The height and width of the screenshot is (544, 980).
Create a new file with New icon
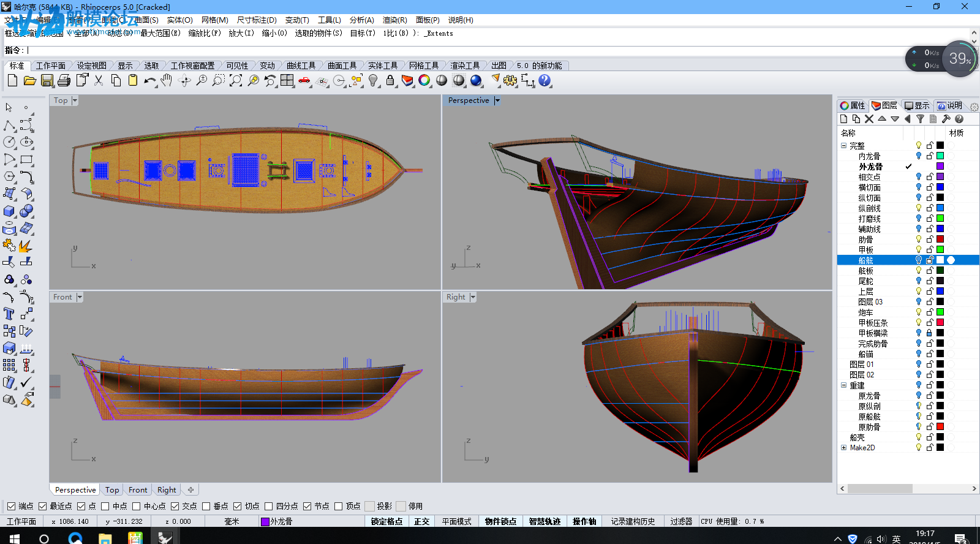(12, 80)
